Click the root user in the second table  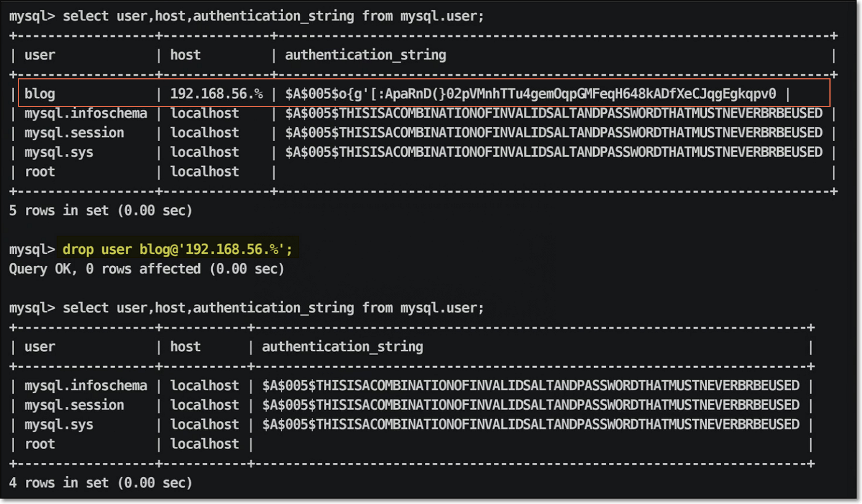(40, 444)
